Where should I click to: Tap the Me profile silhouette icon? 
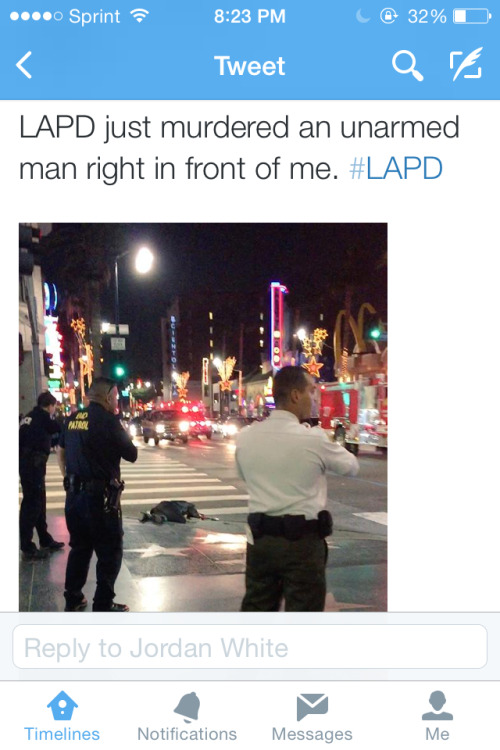[x=437, y=706]
